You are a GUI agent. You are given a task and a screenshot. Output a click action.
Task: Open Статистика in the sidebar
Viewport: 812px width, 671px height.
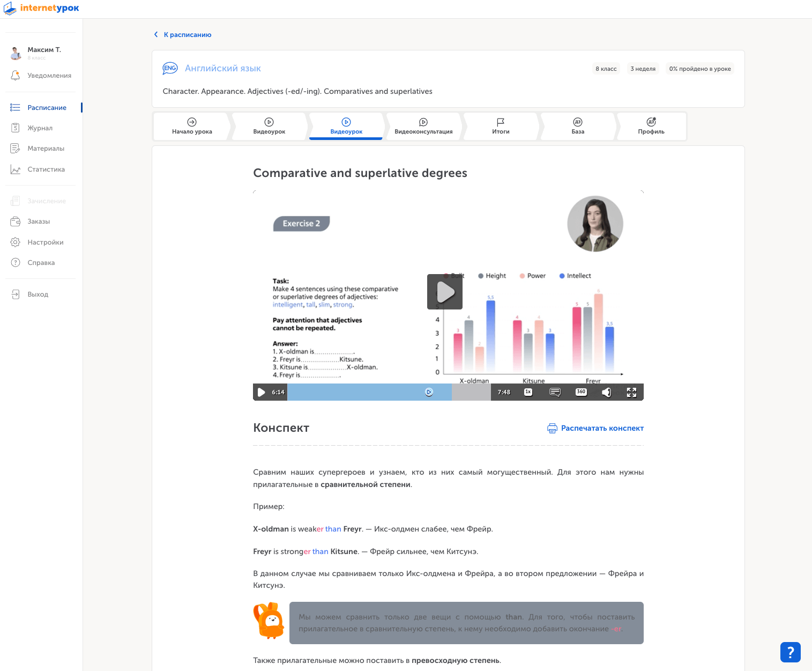(46, 169)
